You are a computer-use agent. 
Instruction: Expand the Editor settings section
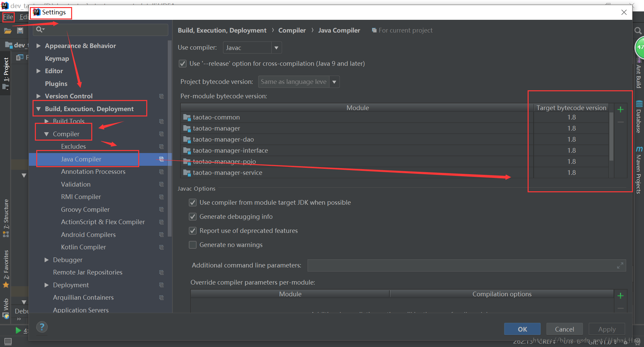pos(38,71)
